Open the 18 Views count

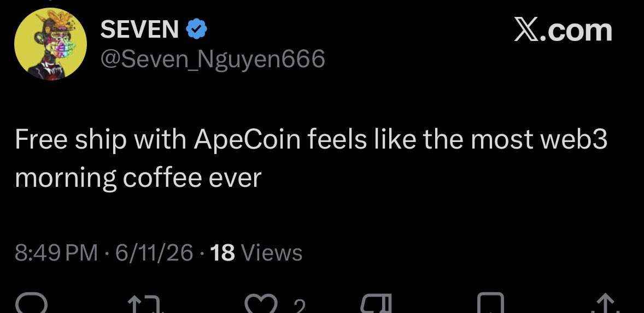pyautogui.click(x=256, y=252)
